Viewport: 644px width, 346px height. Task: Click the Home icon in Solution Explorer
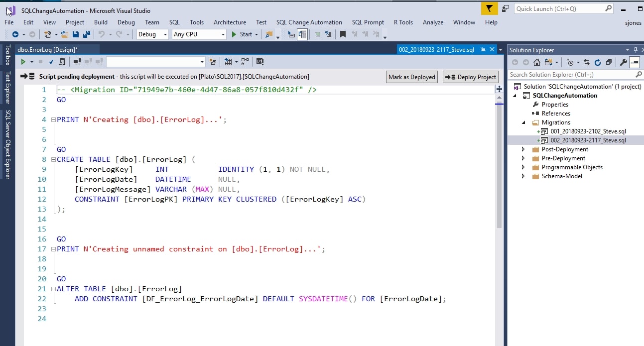[x=537, y=62]
